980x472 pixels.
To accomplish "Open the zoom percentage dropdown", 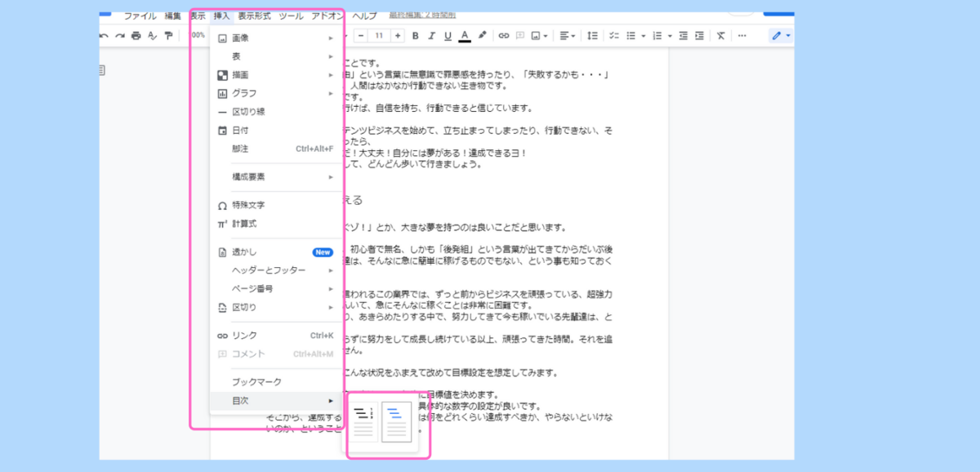I will [x=198, y=36].
